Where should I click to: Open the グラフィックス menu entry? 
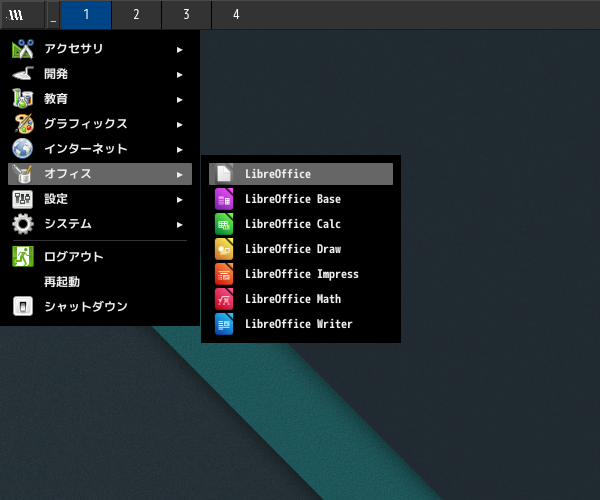point(100,124)
